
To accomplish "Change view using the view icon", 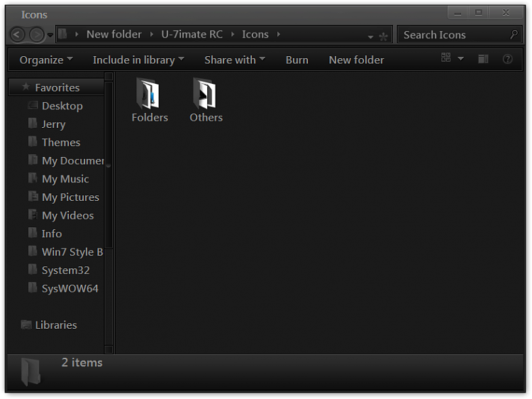I will 446,58.
